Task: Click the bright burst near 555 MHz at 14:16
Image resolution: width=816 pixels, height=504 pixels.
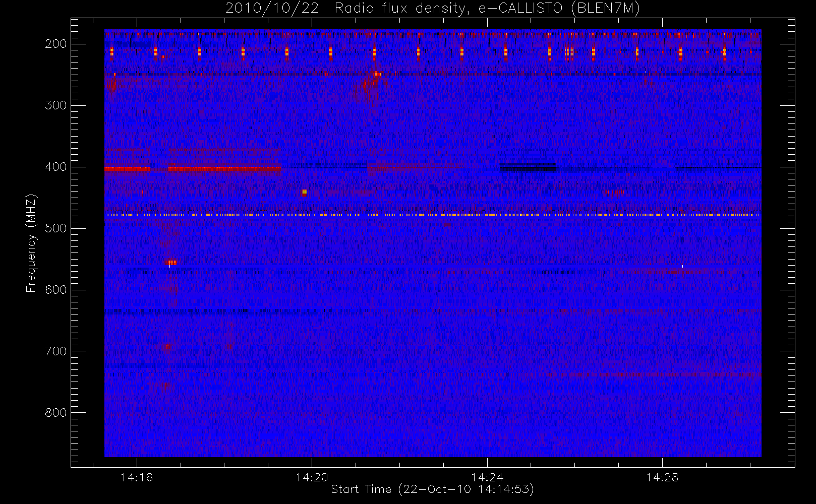Action: point(171,262)
